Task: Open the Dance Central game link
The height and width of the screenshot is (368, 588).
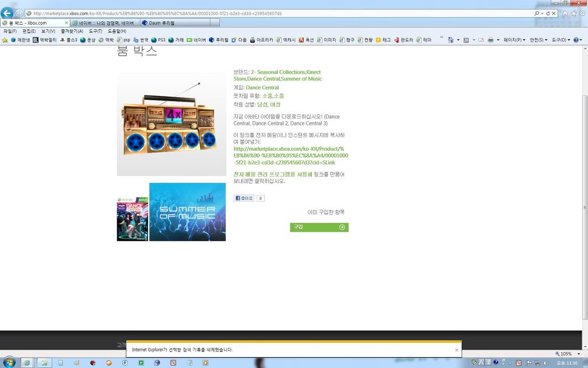Action: coord(262,87)
